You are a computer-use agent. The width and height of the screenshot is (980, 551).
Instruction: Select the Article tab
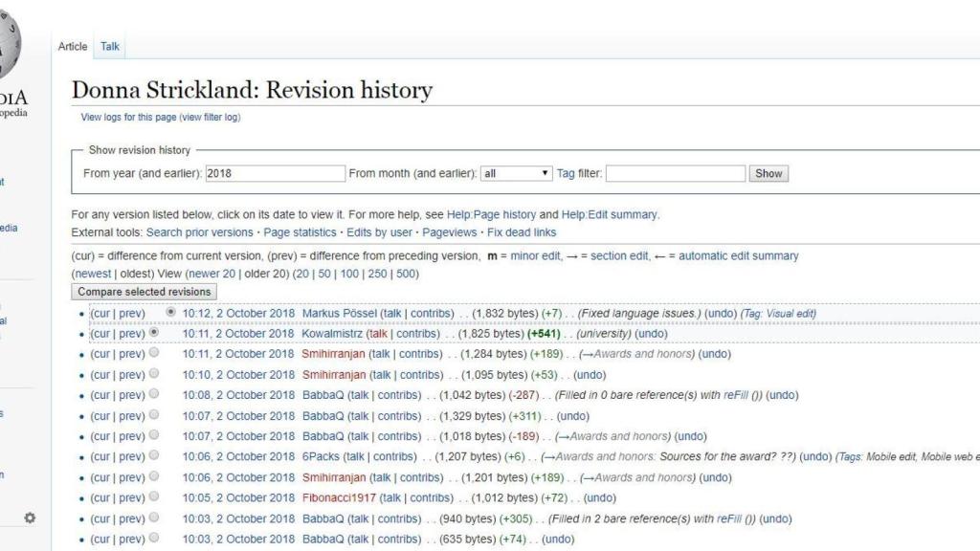(72, 46)
